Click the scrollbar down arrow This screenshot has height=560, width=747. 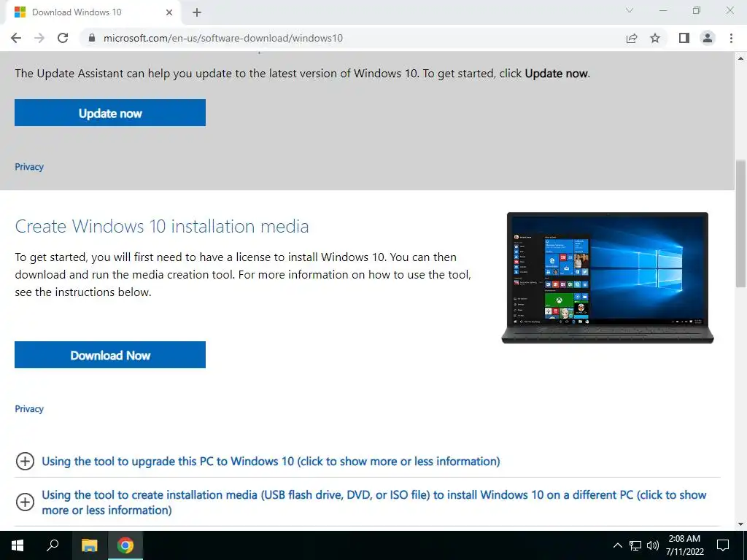(740, 524)
